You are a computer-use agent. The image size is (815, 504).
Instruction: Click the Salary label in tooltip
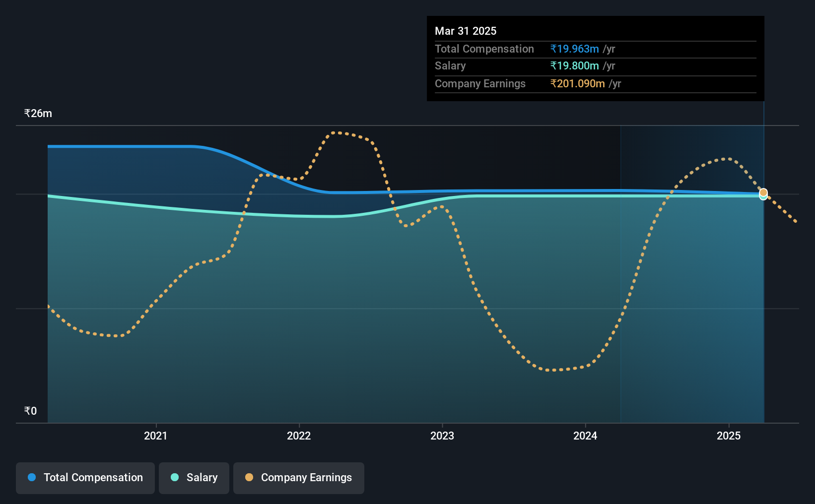pyautogui.click(x=450, y=65)
